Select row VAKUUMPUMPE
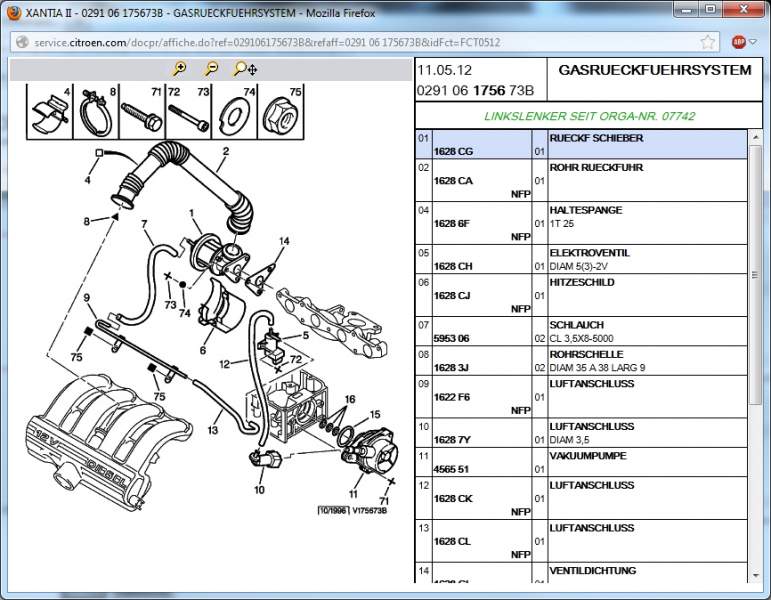 click(581, 462)
